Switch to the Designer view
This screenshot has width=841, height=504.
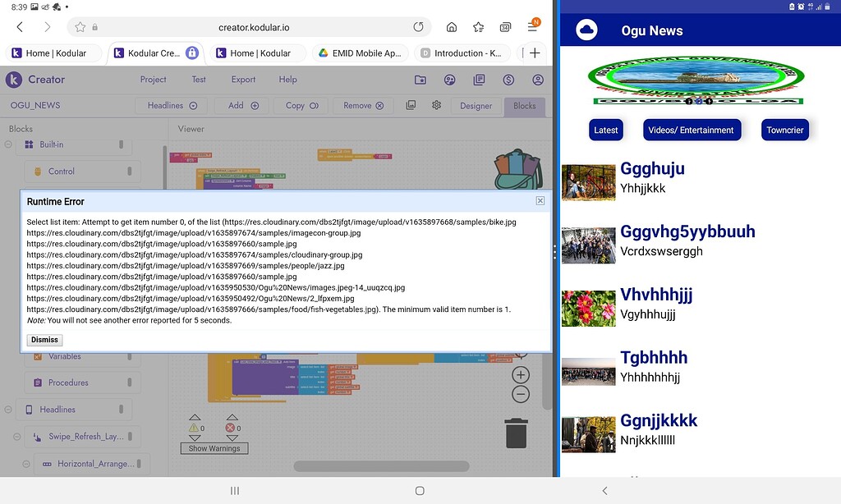pyautogui.click(x=476, y=106)
